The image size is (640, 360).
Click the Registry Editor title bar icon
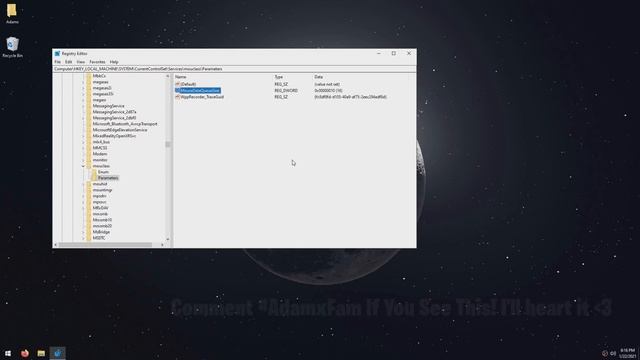pos(58,53)
